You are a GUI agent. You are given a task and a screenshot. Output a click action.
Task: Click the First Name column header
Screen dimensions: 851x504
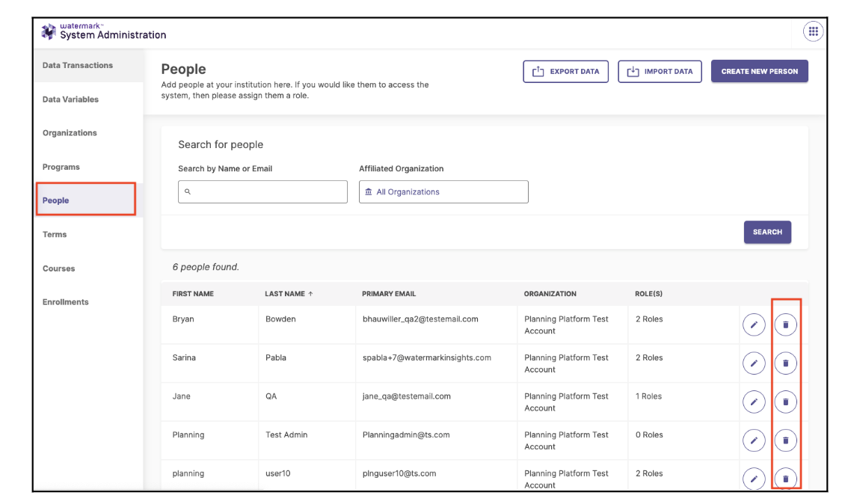point(193,294)
